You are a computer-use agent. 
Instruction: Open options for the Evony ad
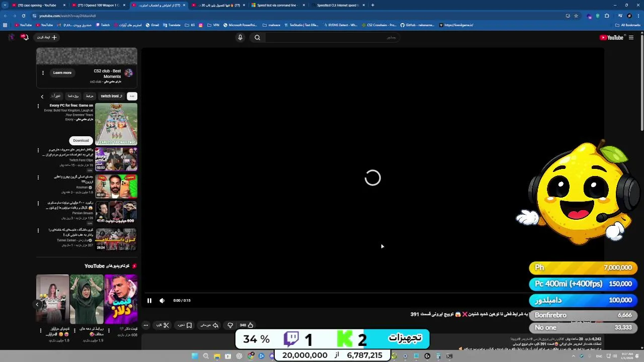click(38, 106)
